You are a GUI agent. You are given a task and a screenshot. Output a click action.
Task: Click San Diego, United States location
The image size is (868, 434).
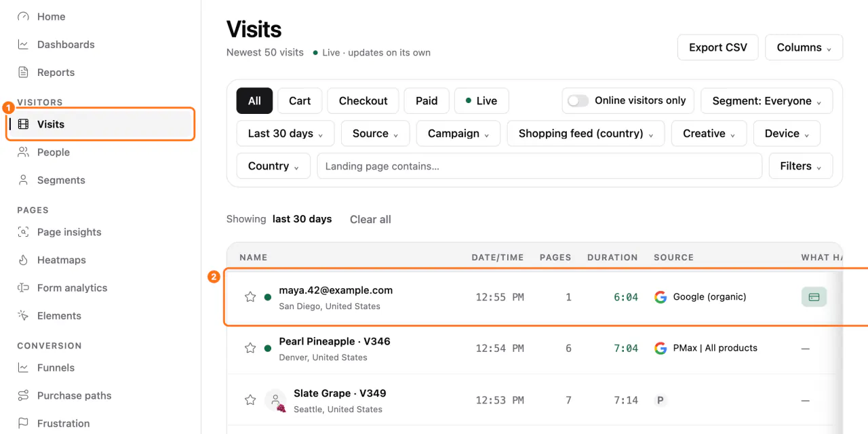pos(330,307)
